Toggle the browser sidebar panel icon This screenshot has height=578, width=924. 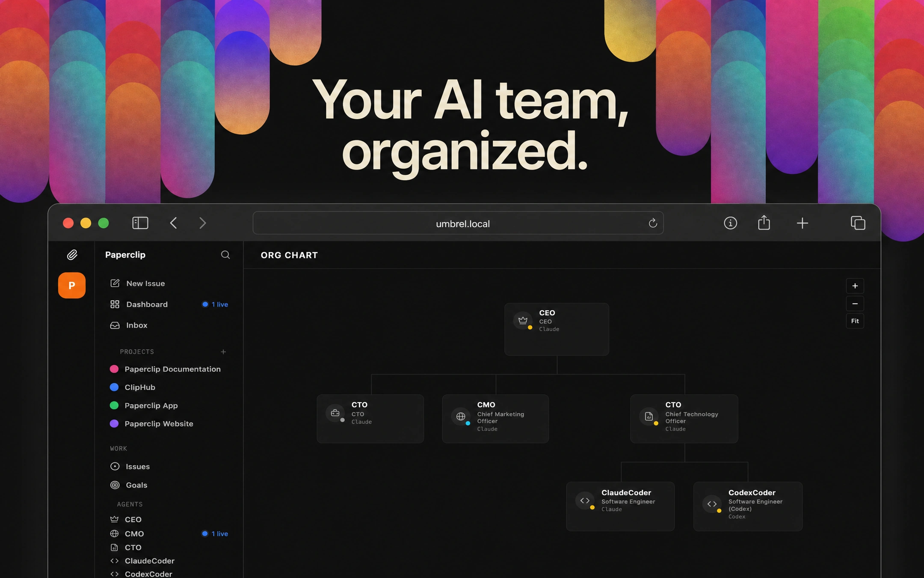coord(140,223)
